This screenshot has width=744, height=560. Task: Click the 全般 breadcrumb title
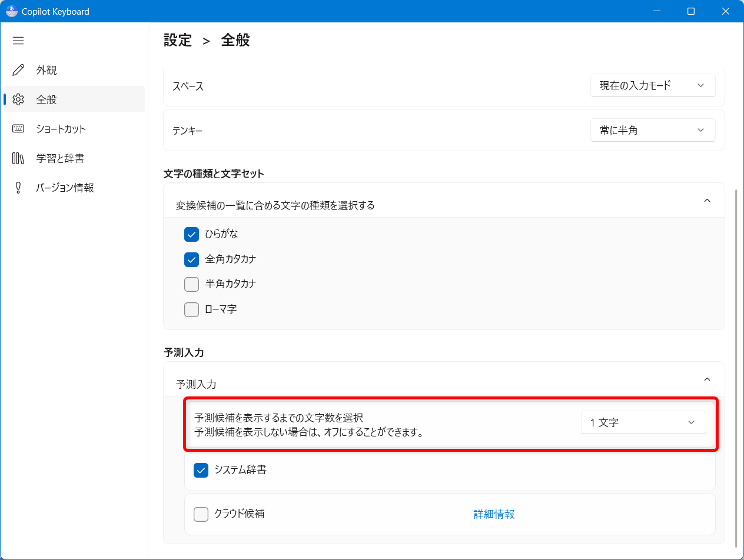235,40
